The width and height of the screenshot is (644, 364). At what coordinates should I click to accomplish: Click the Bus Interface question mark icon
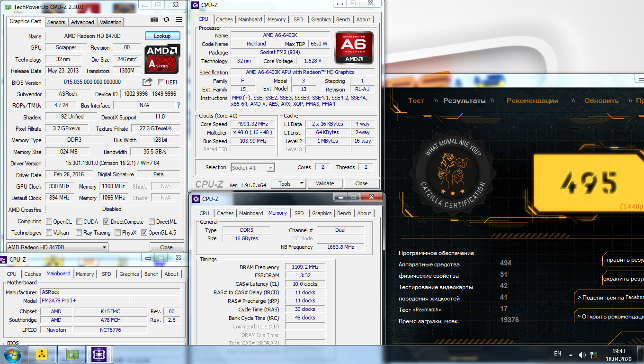[x=179, y=105]
